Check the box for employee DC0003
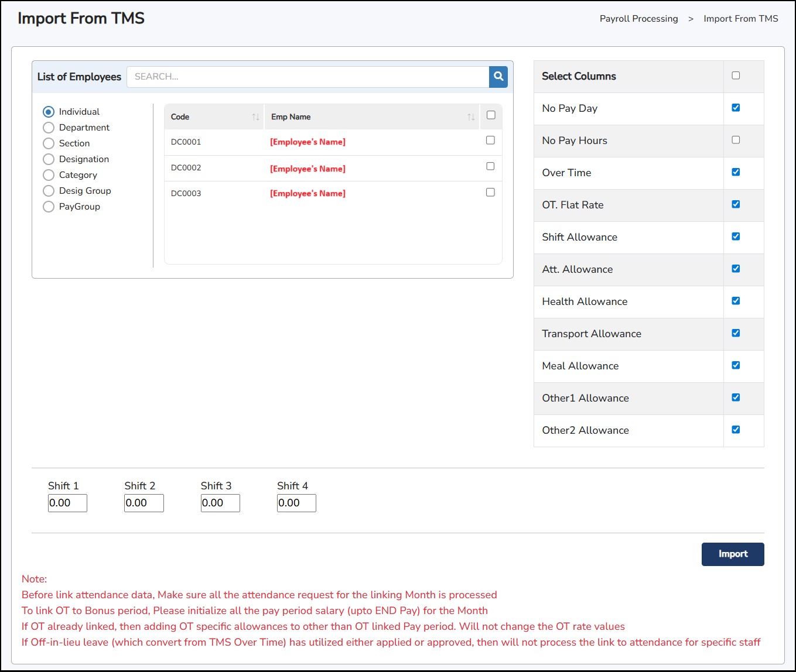 coord(490,192)
